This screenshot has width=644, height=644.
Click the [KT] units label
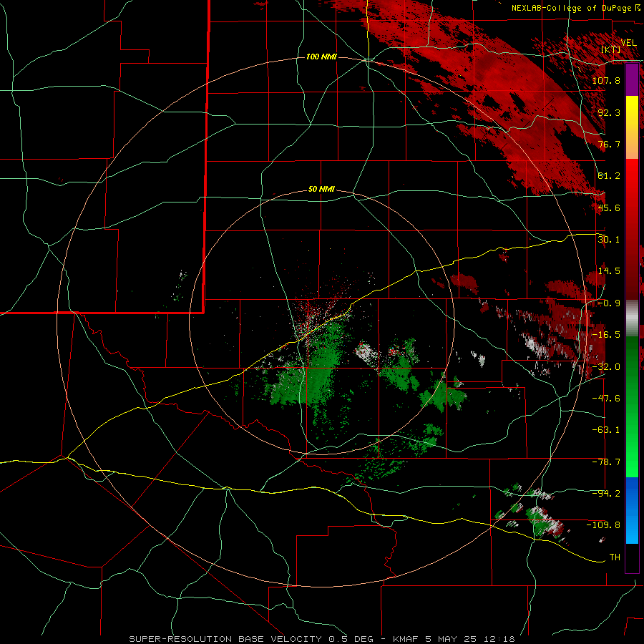click(611, 49)
